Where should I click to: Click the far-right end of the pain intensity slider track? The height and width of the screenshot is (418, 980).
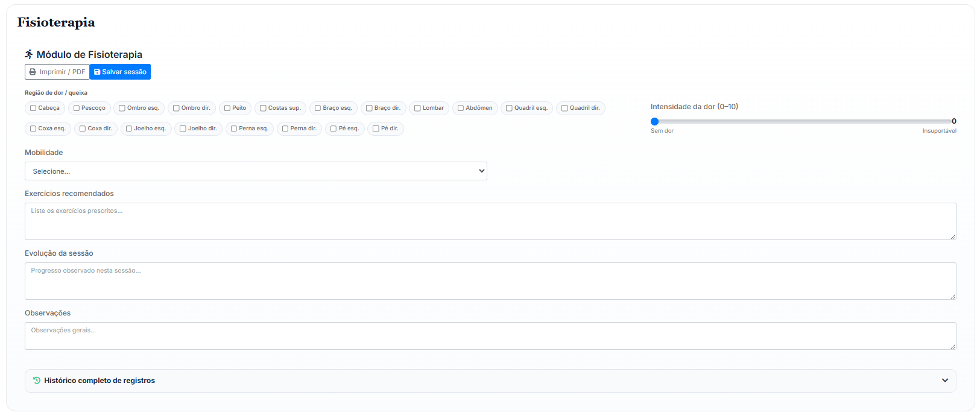pyautogui.click(x=950, y=121)
